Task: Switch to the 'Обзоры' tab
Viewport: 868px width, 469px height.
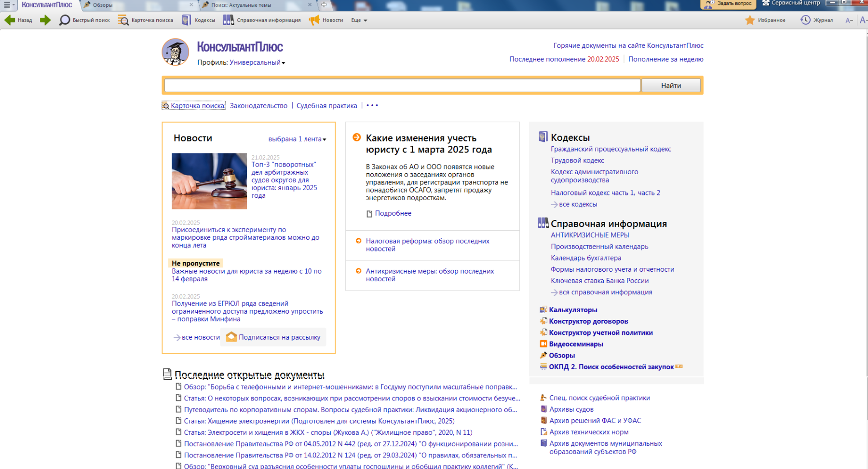Action: pyautogui.click(x=103, y=5)
